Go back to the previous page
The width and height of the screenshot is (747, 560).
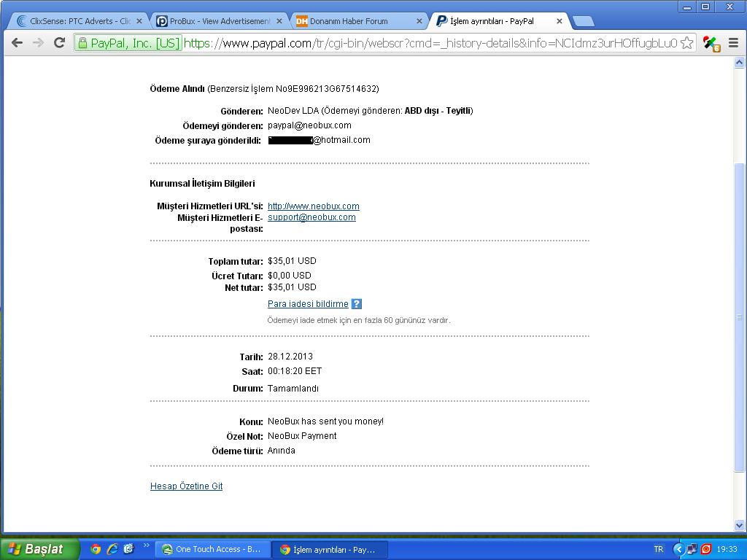tap(18, 43)
